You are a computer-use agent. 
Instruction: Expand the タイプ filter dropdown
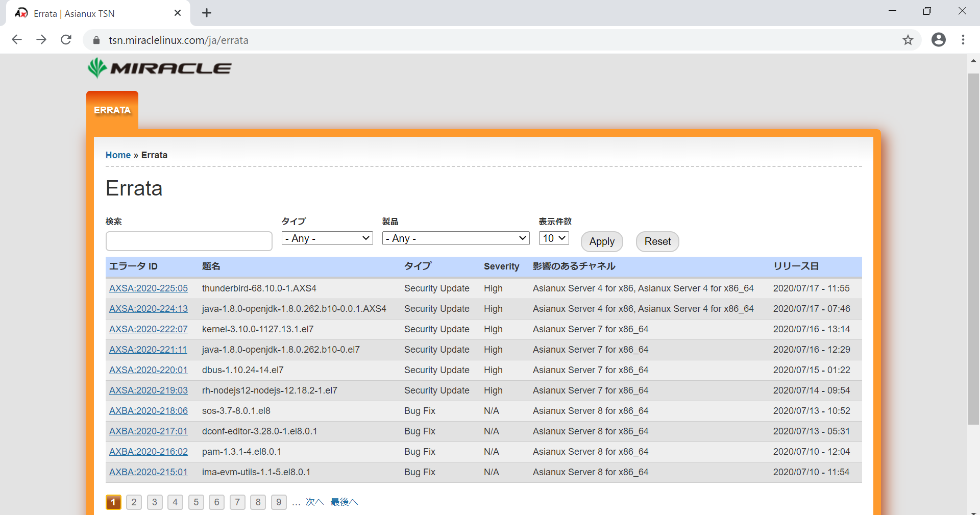pos(327,238)
